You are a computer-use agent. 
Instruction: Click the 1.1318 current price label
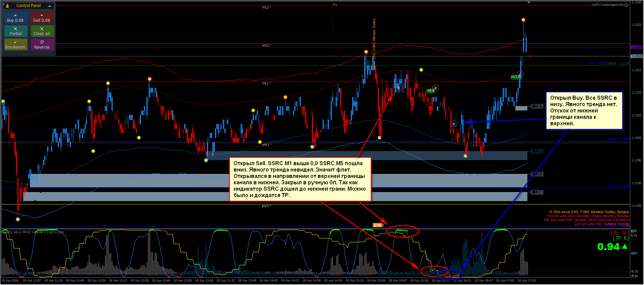tap(637, 56)
